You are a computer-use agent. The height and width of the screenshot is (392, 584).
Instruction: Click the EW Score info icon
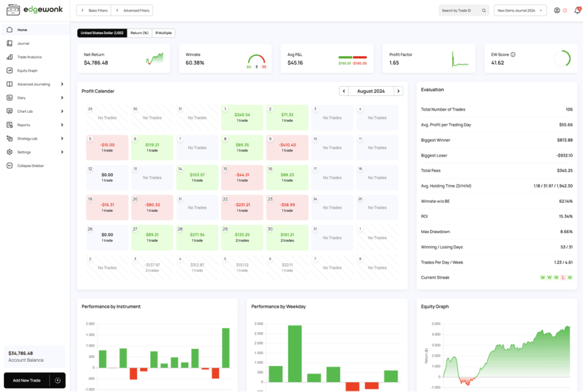513,55
